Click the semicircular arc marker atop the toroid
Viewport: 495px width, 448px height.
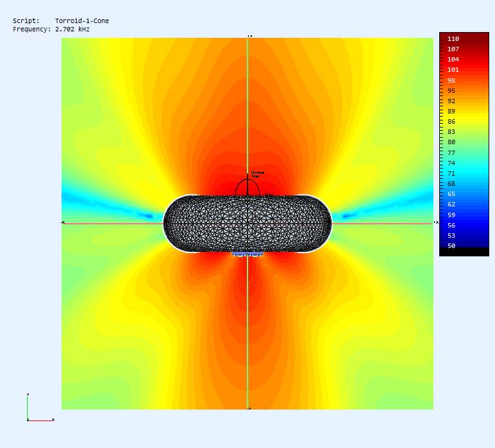point(247,187)
